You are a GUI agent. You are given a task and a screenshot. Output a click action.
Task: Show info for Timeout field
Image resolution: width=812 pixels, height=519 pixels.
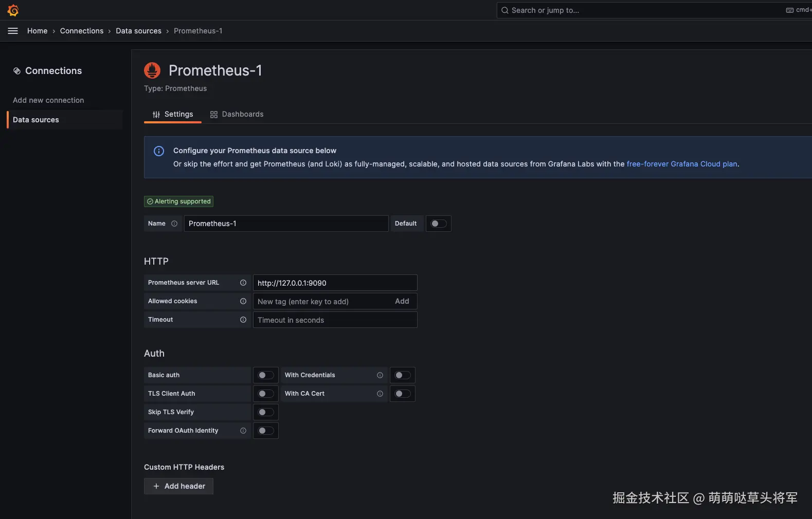coord(243,320)
